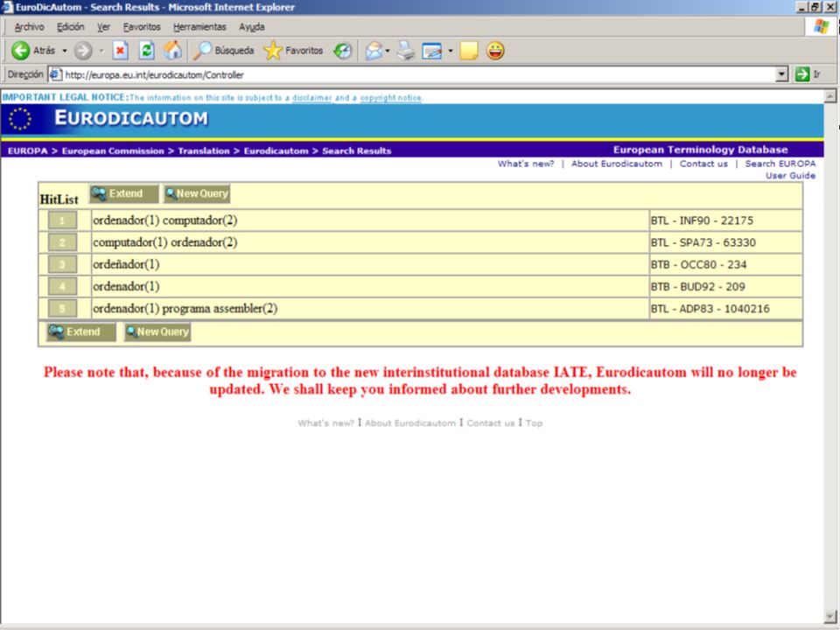Go to European Commission breadcrumb link
Viewport: 840px width, 630px height.
pyautogui.click(x=113, y=151)
